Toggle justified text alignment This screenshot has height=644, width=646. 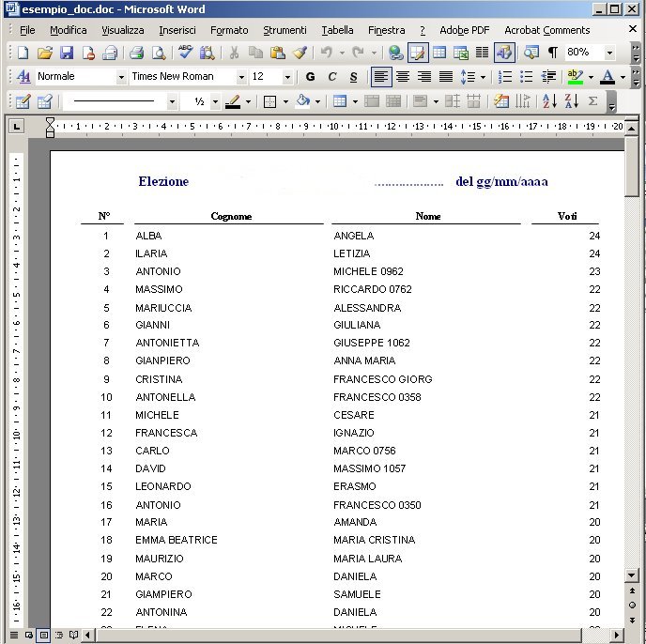[x=446, y=77]
